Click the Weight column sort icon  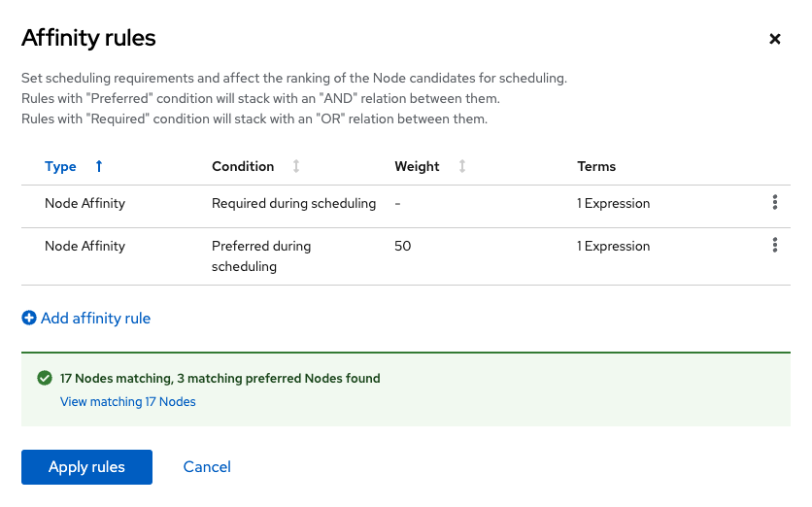pyautogui.click(x=462, y=166)
